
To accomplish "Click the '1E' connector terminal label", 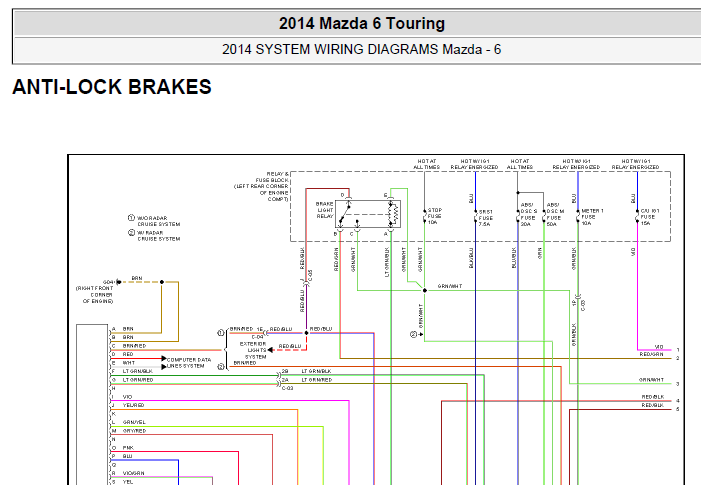I will [x=260, y=329].
